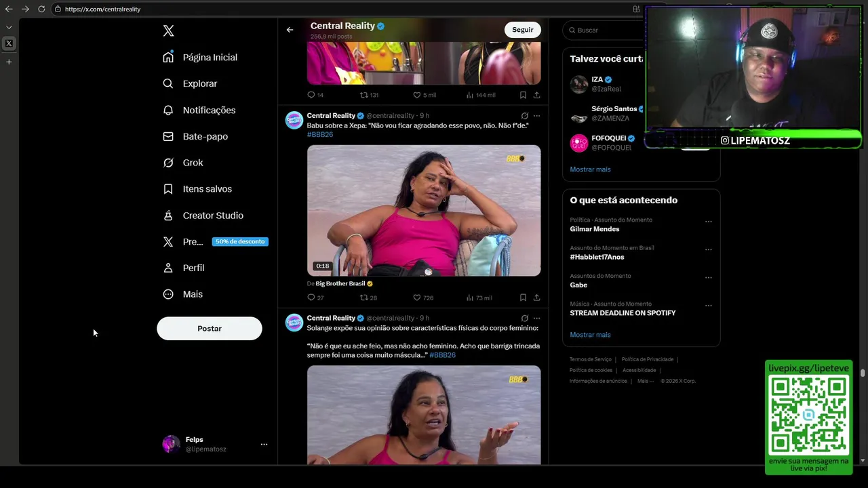Screen dimensions: 868x488
Task: Play the Babu video thumbnail
Action: coord(424,211)
